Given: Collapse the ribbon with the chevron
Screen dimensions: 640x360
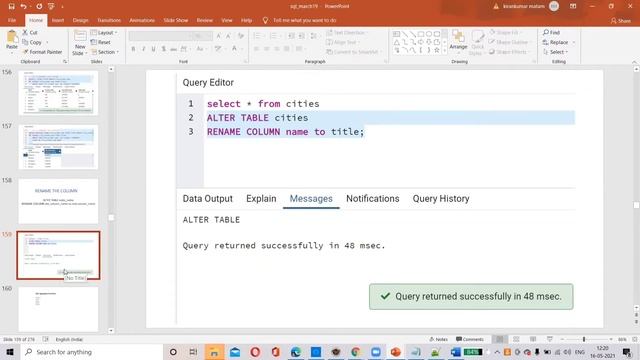Looking at the screenshot, I should (634, 62).
